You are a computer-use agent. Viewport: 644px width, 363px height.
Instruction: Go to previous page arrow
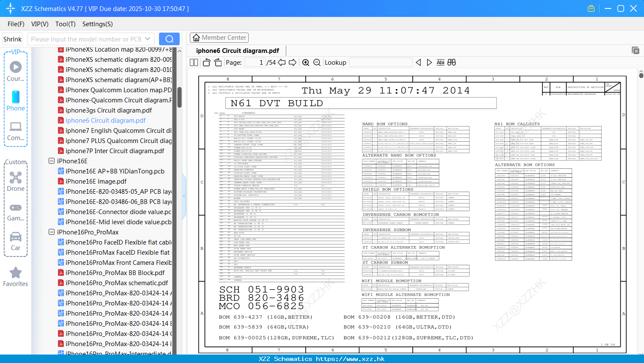coord(282,62)
